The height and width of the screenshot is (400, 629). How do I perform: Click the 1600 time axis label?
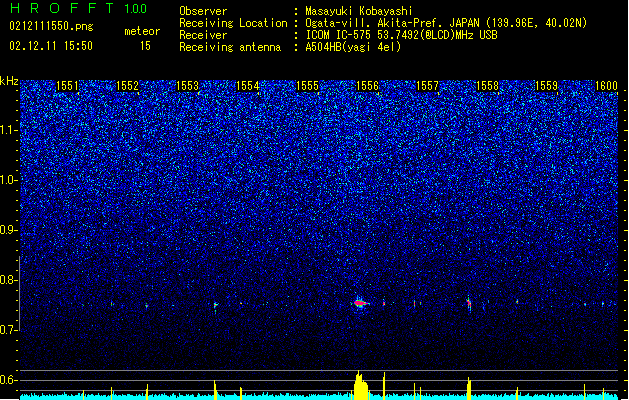point(607,86)
